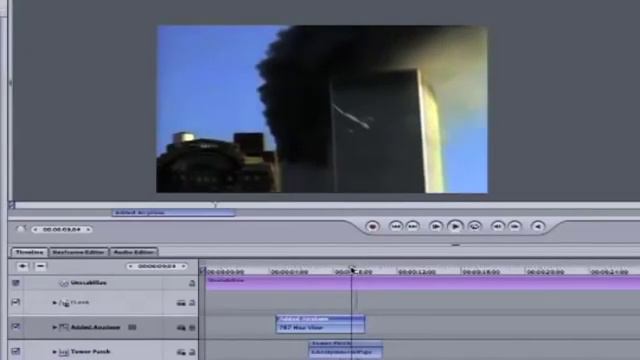The width and height of the screenshot is (640, 360).
Task: Lock the Tower Patch layer
Action: [192, 352]
